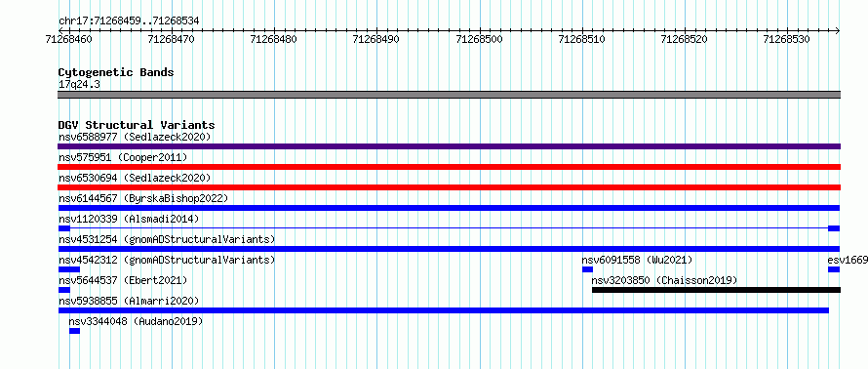The height and width of the screenshot is (369, 868).
Task: Click the short blue nsv5644537 bar
Action: 64,290
